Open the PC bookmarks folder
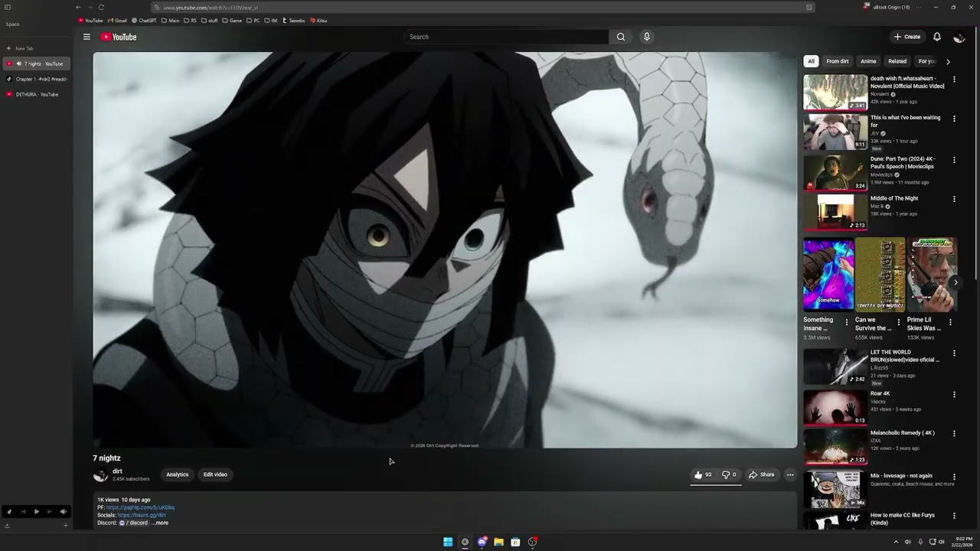The image size is (980, 551). [253, 21]
